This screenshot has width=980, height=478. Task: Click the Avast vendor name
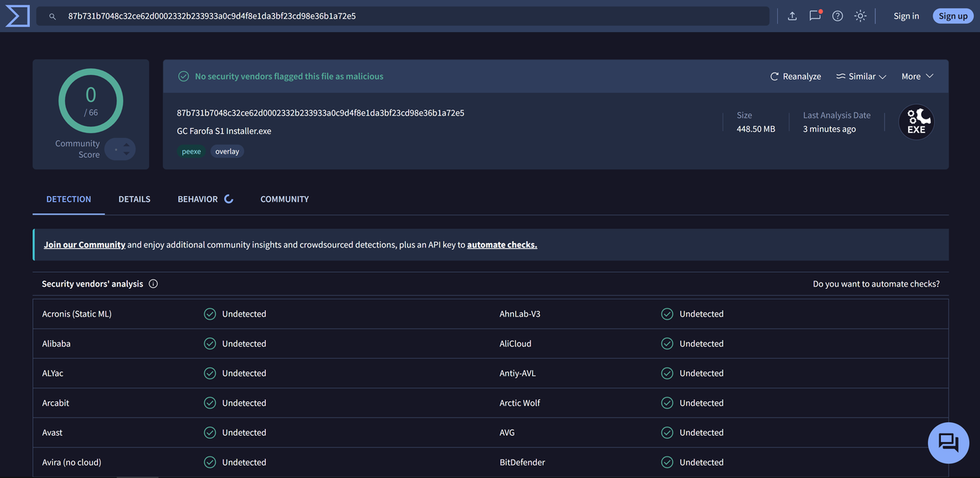pos(53,433)
